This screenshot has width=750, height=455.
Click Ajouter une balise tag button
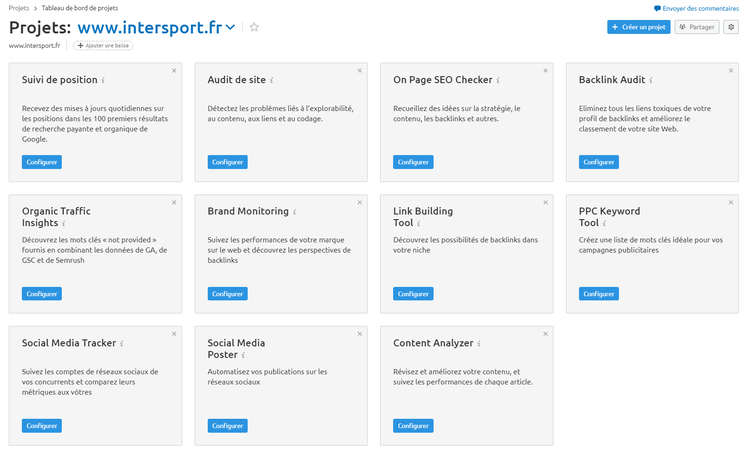point(103,46)
